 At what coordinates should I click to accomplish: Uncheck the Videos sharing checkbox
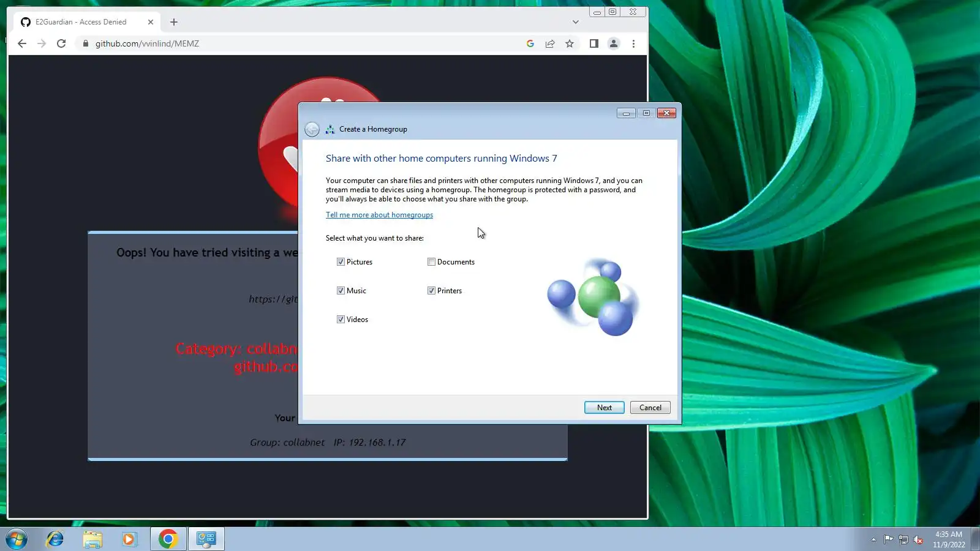tap(341, 320)
